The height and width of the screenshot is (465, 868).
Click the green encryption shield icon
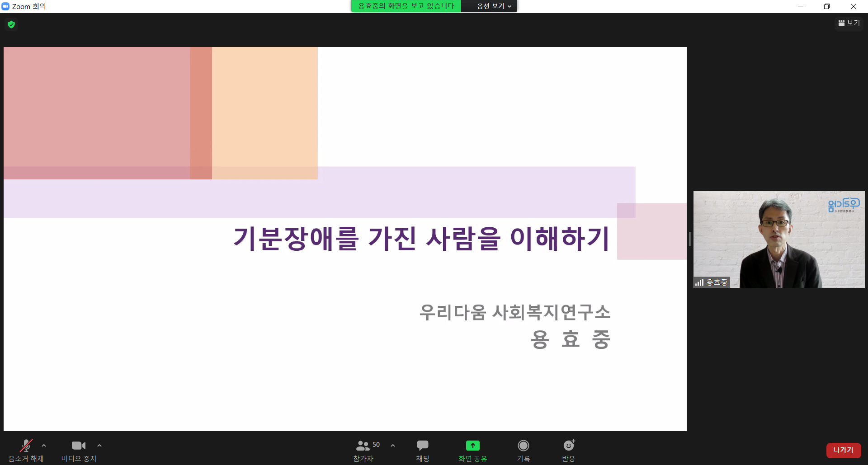pyautogui.click(x=11, y=24)
